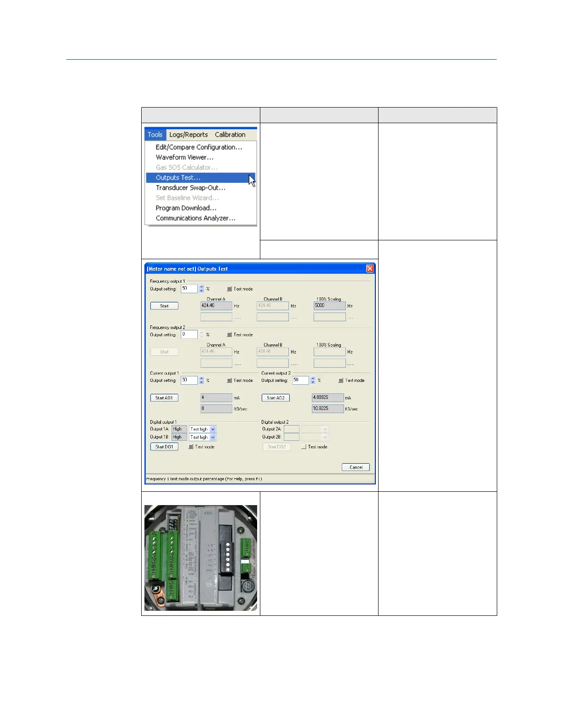Screen dimensions: 563x728
Task: Click Frequency output 2 Channel A Hz field
Action: coord(216,352)
